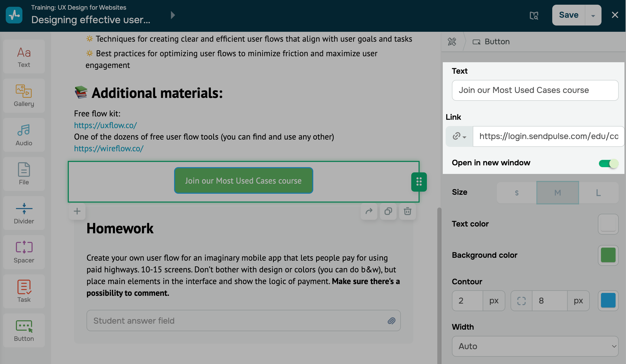
Task: Set button size to S
Action: (517, 193)
